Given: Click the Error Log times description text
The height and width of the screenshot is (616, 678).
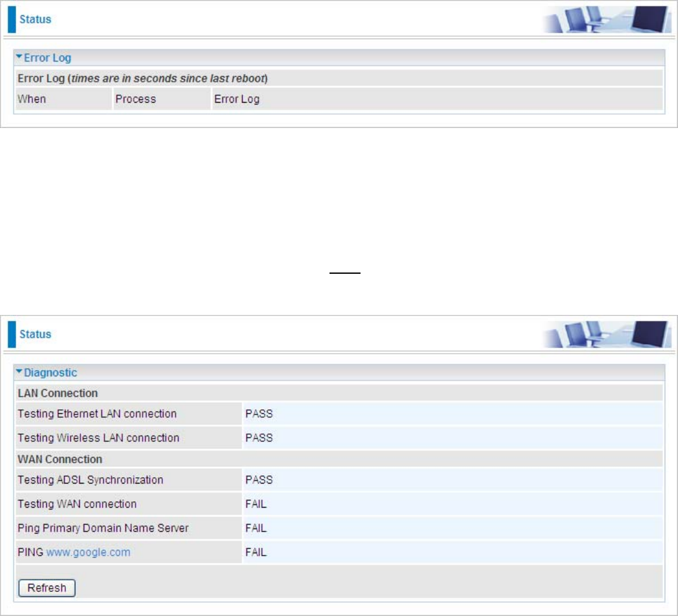Looking at the screenshot, I should click(143, 79).
